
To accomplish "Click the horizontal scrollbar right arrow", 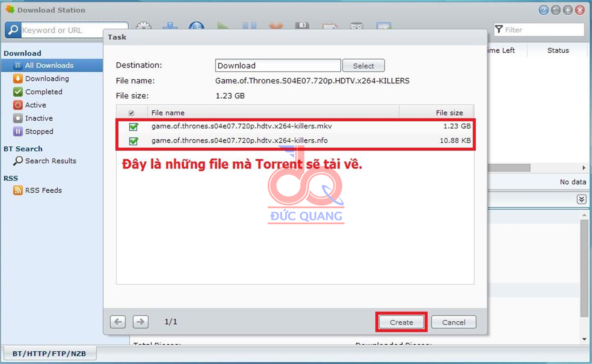I will [x=584, y=168].
